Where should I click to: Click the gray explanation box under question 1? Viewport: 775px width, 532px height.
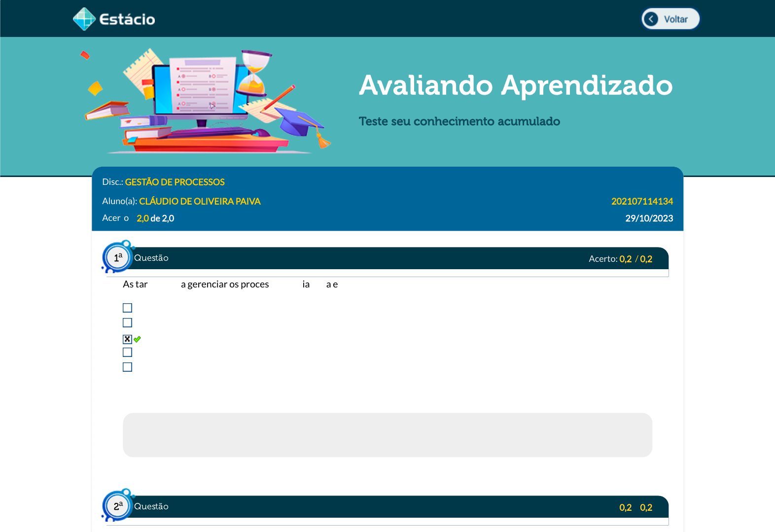387,435
